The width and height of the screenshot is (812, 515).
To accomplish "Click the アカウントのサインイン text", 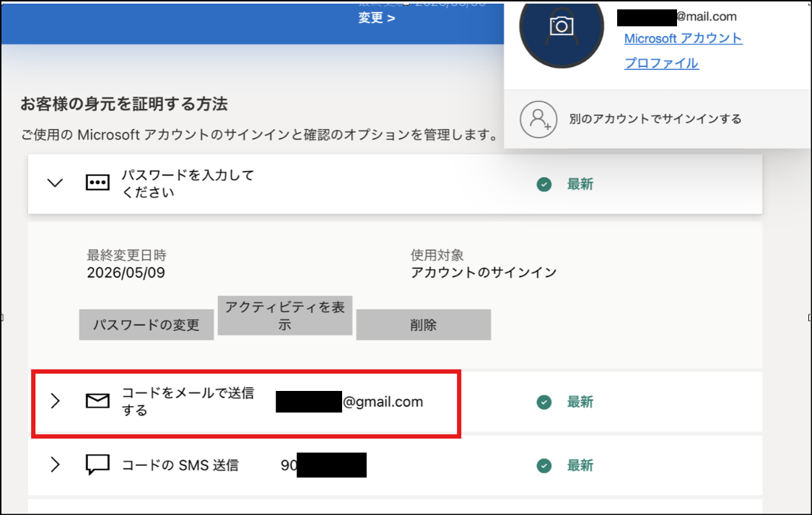I will pos(484,273).
